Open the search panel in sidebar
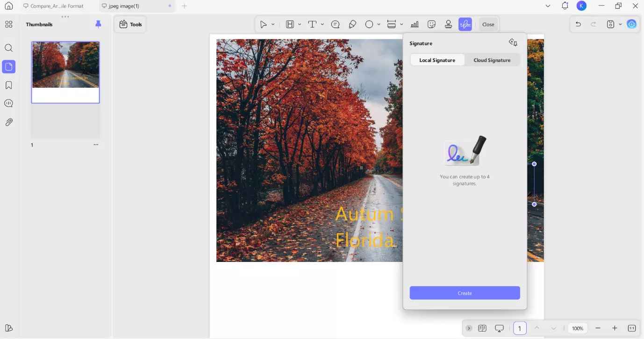Image resolution: width=644 pixels, height=339 pixels. 8,48
